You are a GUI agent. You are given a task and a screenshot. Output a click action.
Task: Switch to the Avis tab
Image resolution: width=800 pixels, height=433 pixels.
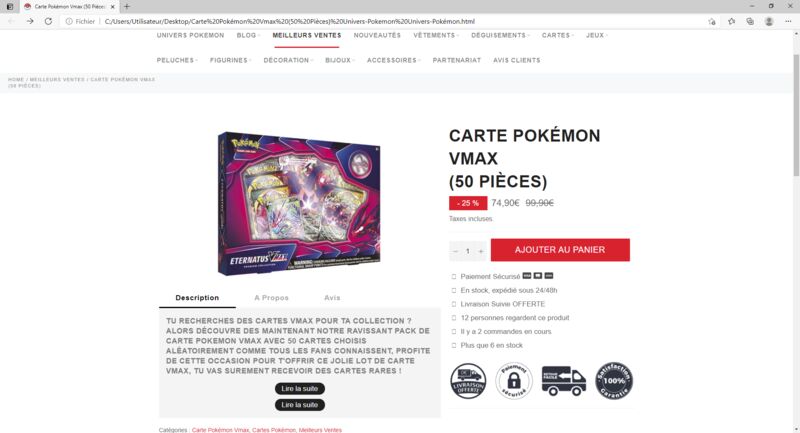click(x=332, y=298)
